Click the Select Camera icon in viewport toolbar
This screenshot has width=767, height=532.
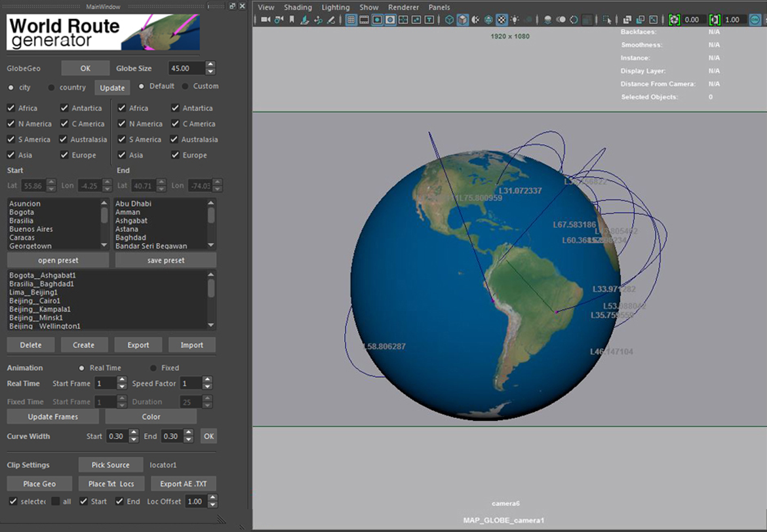[x=265, y=20]
